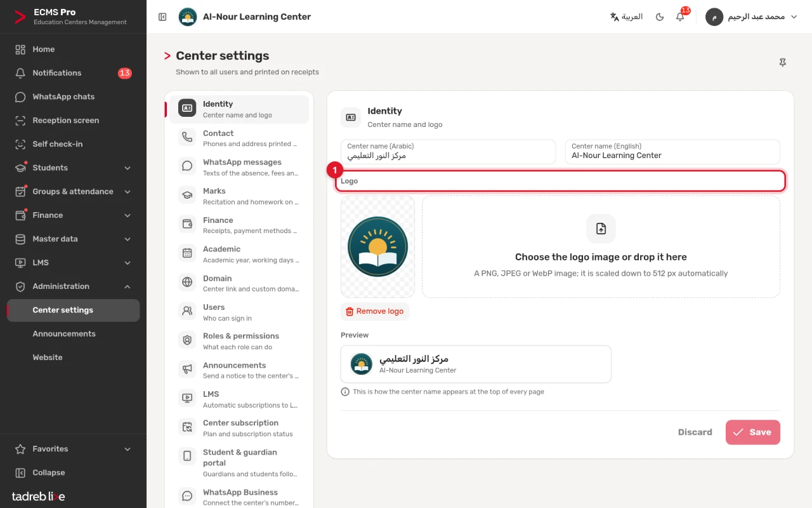
Task: Click the Academic calendar icon
Action: tap(187, 253)
